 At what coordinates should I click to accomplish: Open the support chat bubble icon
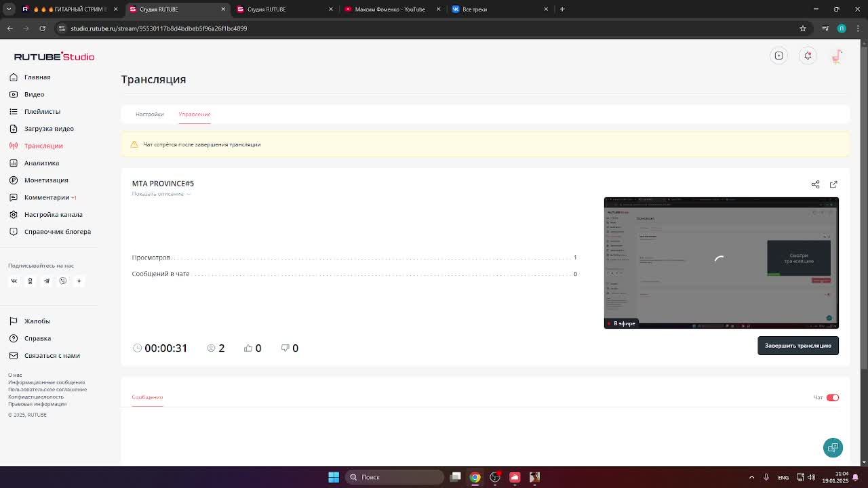pos(833,447)
